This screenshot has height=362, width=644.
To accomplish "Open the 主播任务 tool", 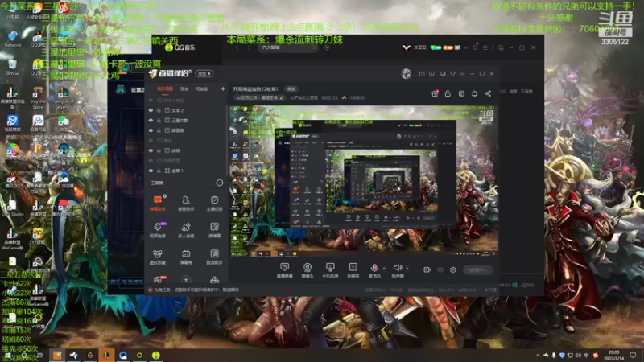I will pyautogui.click(x=214, y=203).
